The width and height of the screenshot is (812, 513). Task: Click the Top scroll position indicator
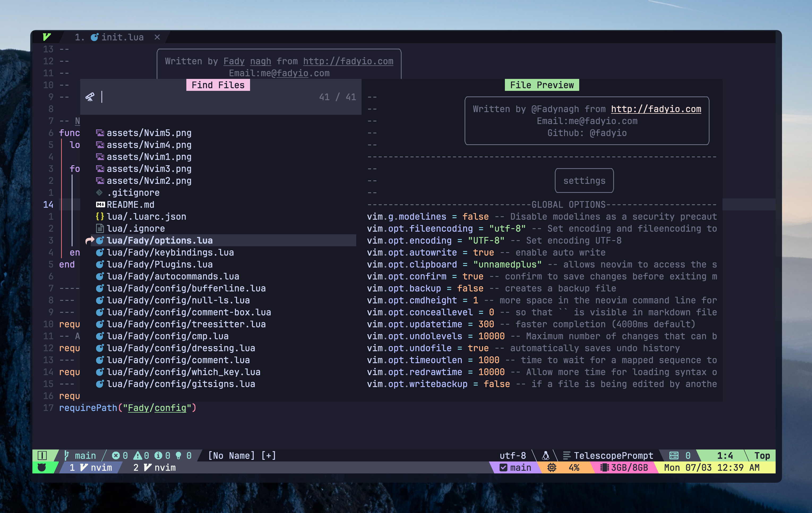(x=762, y=456)
